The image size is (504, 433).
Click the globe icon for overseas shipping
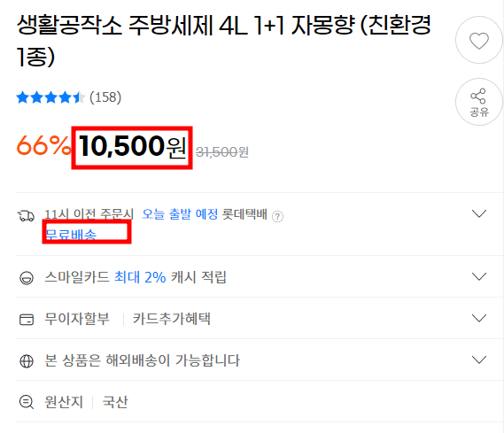27,360
